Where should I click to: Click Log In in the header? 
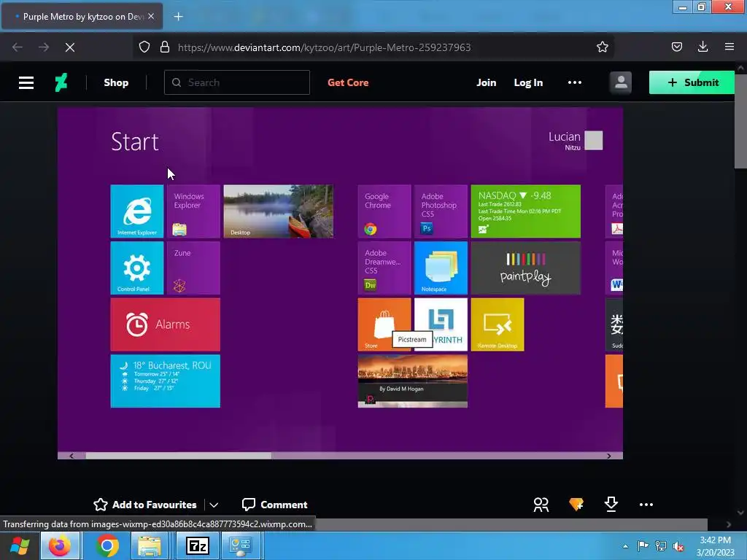[x=528, y=82]
